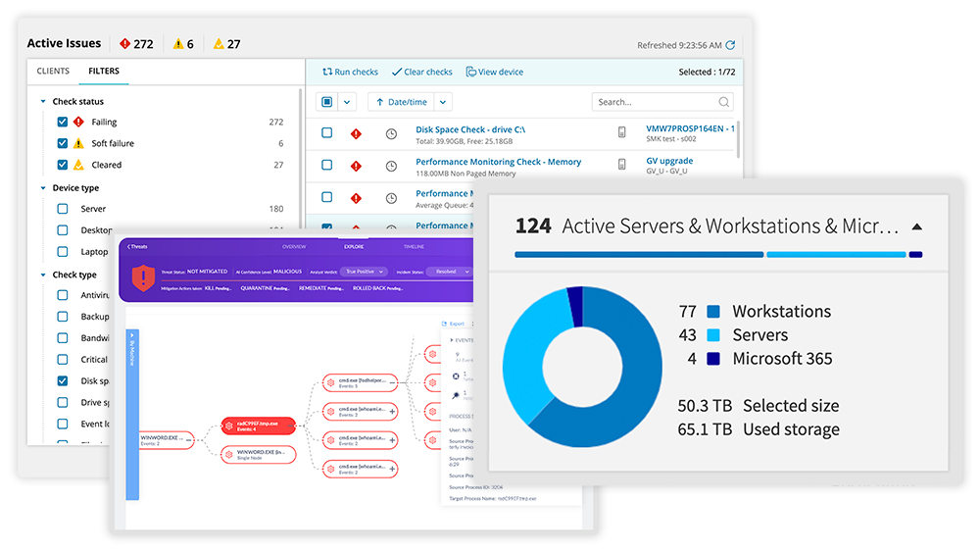Uncheck the Failing check status filter

pyautogui.click(x=63, y=123)
